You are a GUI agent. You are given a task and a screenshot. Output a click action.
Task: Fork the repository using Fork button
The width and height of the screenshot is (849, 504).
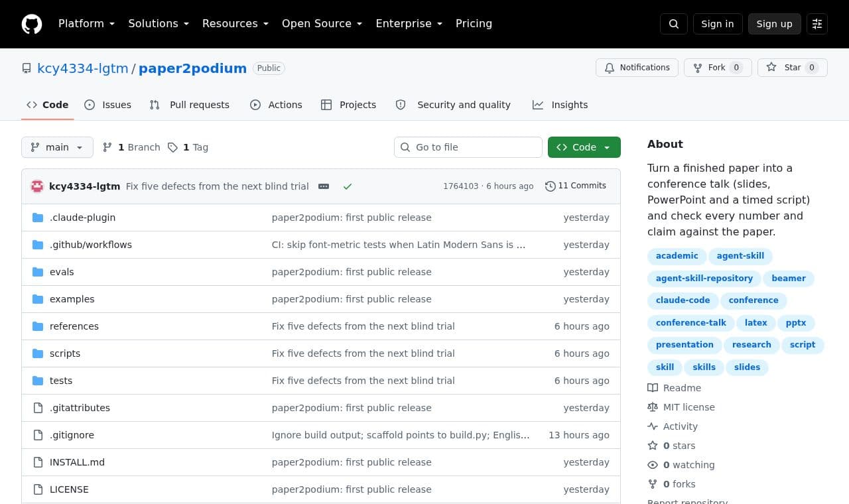tap(718, 68)
